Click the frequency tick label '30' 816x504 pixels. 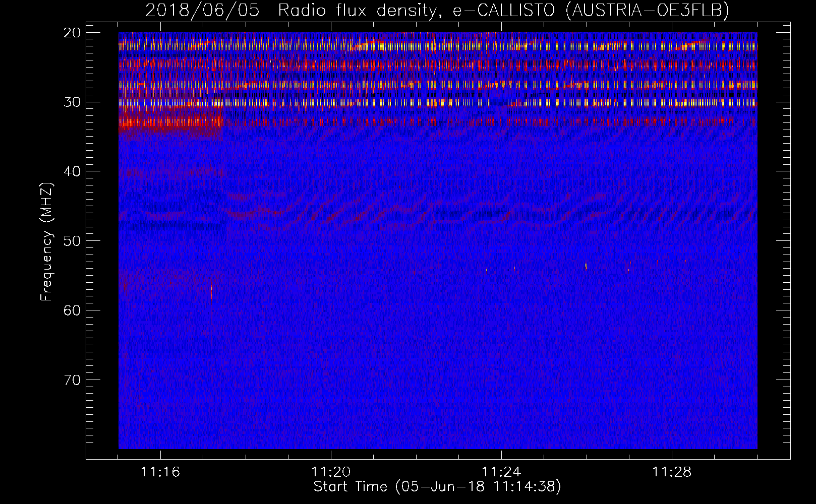click(x=73, y=102)
